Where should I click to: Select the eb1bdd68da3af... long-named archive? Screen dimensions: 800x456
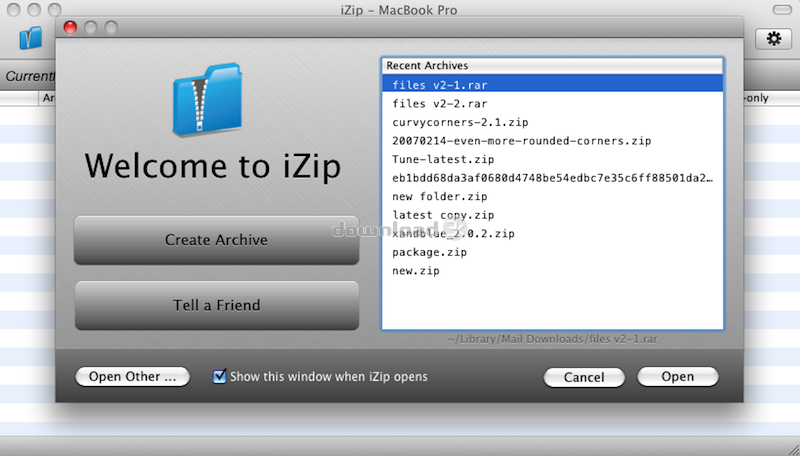[x=553, y=178]
